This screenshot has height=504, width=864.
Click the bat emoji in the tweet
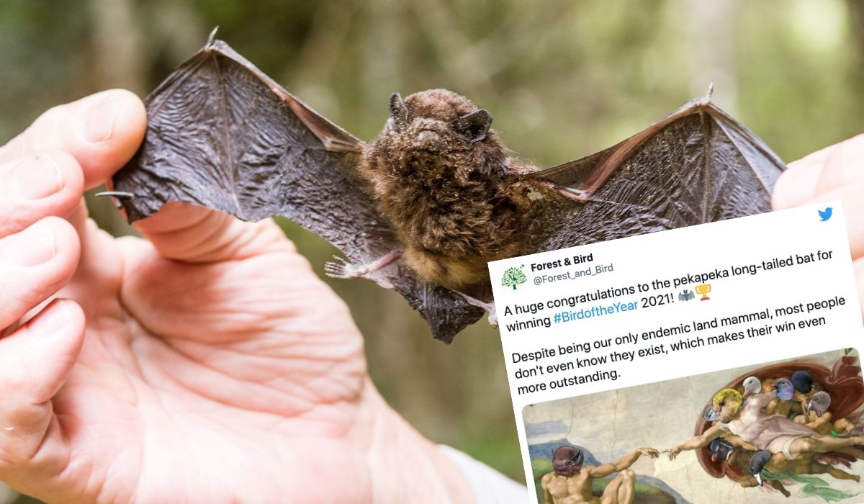pyautogui.click(x=685, y=294)
